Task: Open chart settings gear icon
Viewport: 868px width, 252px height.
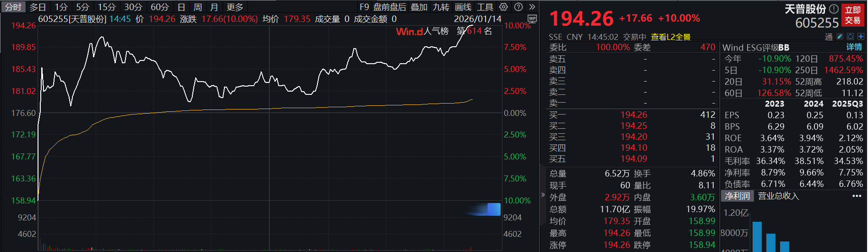Action: pyautogui.click(x=503, y=7)
